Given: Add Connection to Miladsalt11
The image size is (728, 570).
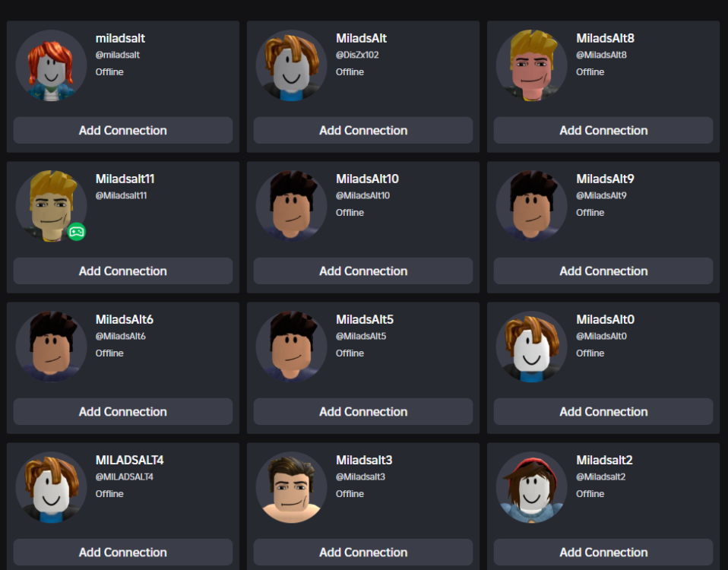Looking at the screenshot, I should (x=123, y=271).
